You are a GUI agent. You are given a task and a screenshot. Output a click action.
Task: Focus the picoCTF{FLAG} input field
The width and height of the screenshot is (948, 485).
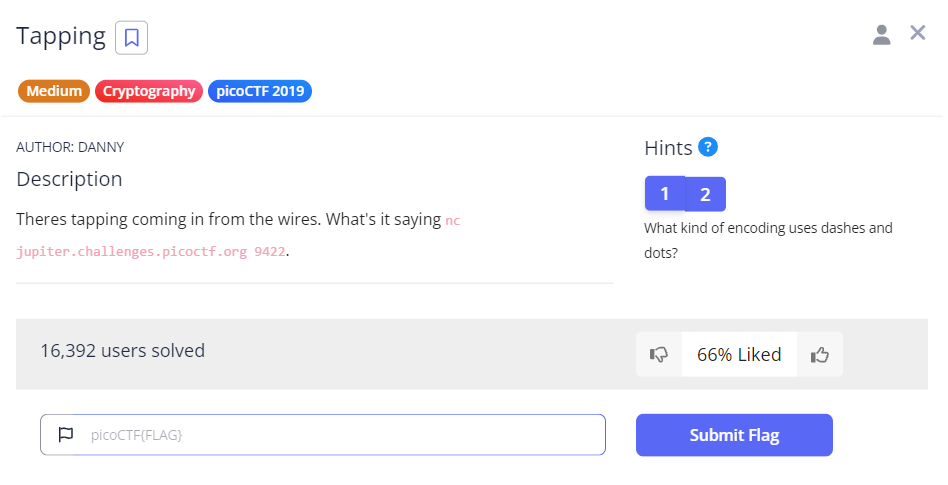(x=340, y=435)
